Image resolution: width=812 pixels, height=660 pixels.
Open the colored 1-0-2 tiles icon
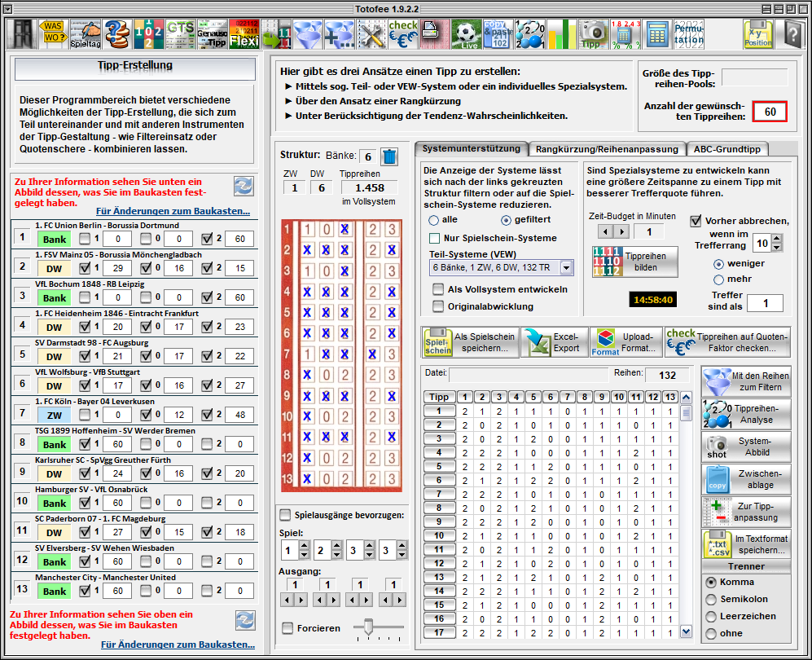click(x=148, y=34)
